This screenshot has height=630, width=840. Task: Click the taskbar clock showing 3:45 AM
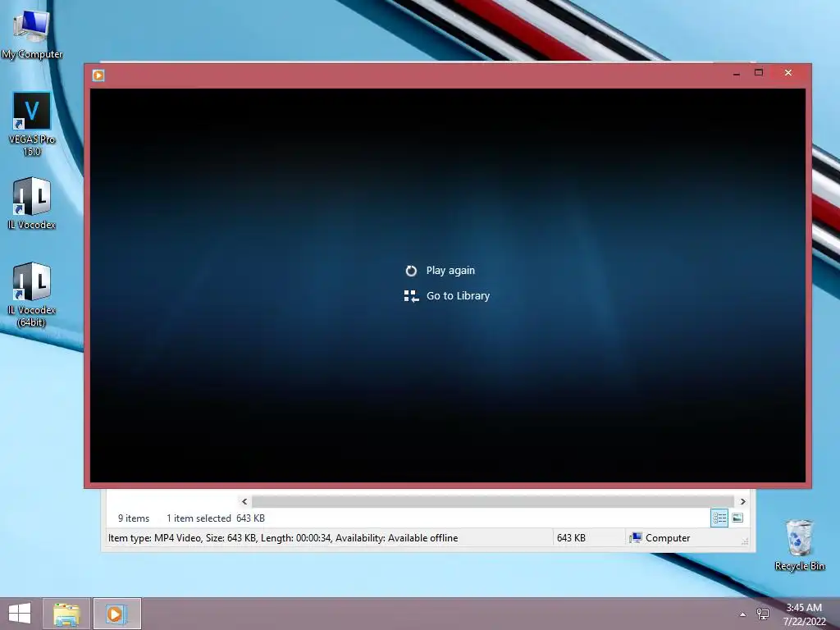(804, 614)
